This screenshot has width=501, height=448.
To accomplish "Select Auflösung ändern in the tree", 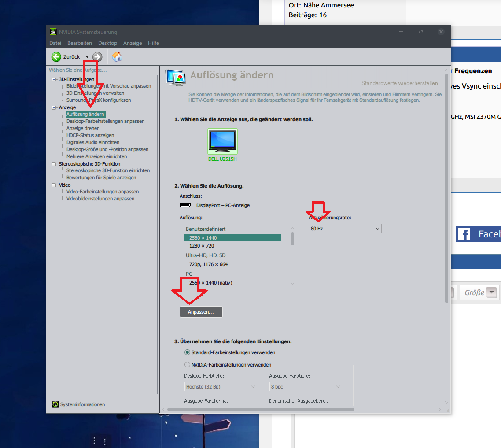I will click(85, 114).
